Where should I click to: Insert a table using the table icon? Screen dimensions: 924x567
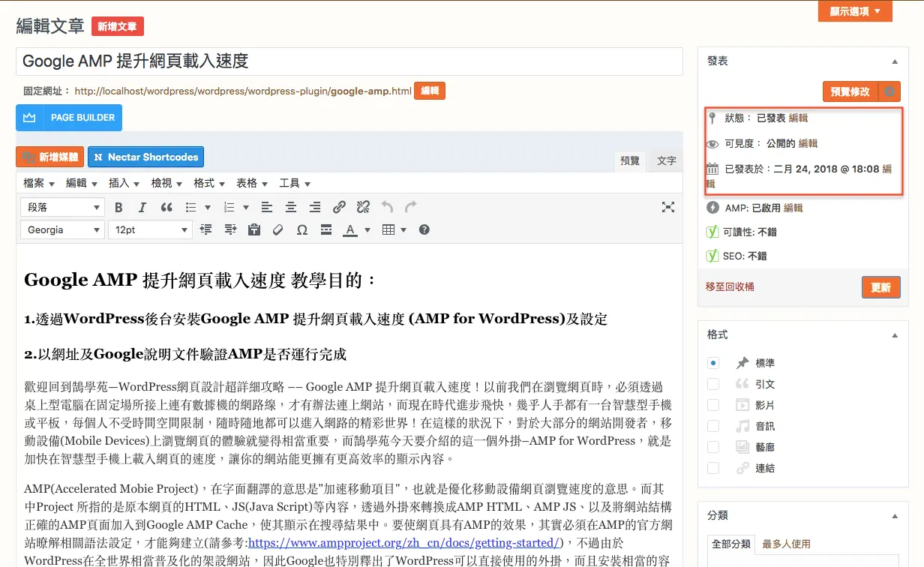tap(388, 230)
